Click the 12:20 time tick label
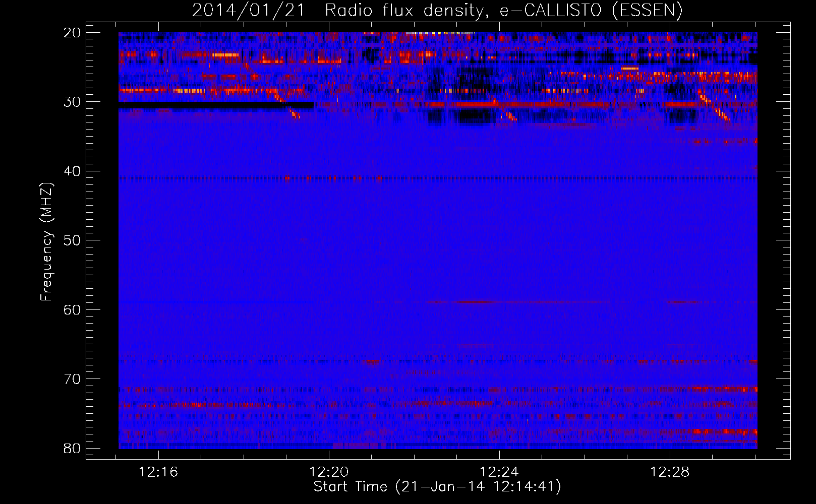The width and height of the screenshot is (816, 504). (329, 472)
